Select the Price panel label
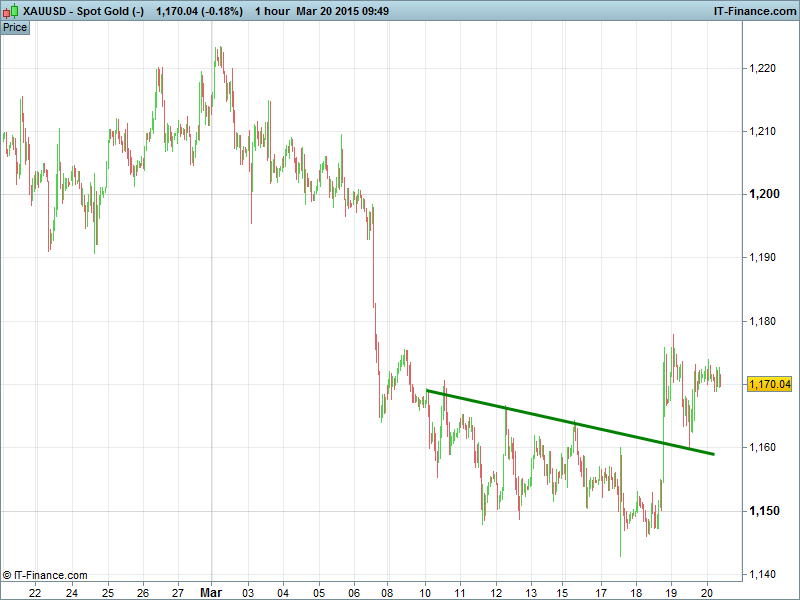The image size is (800, 600). pyautogui.click(x=15, y=27)
